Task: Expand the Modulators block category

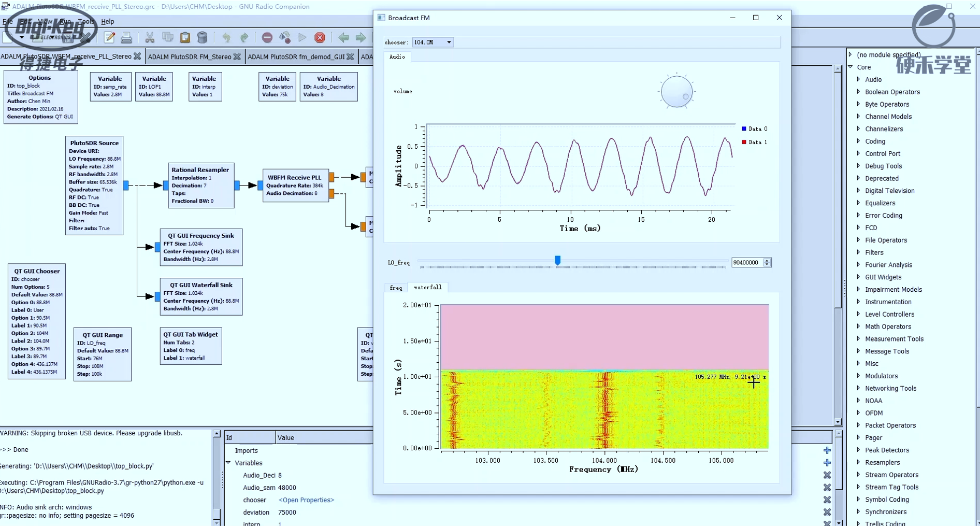Action: coord(859,376)
